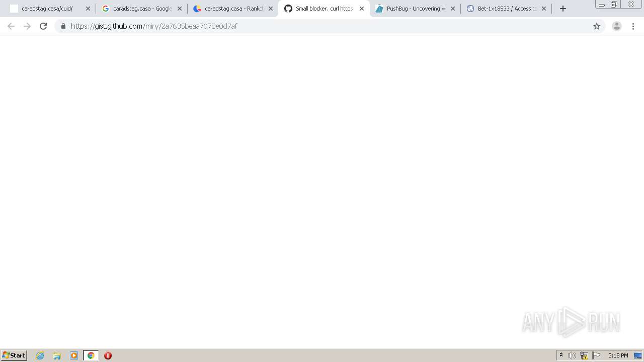Screen dimensions: 644x362
Task: Open the Chrome profile avatar menu
Action: pyautogui.click(x=617, y=26)
